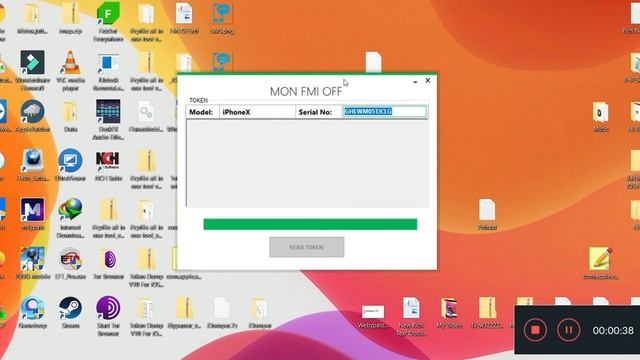640x360 pixels.
Task: Click the READ TOKEN button
Action: pos(307,247)
